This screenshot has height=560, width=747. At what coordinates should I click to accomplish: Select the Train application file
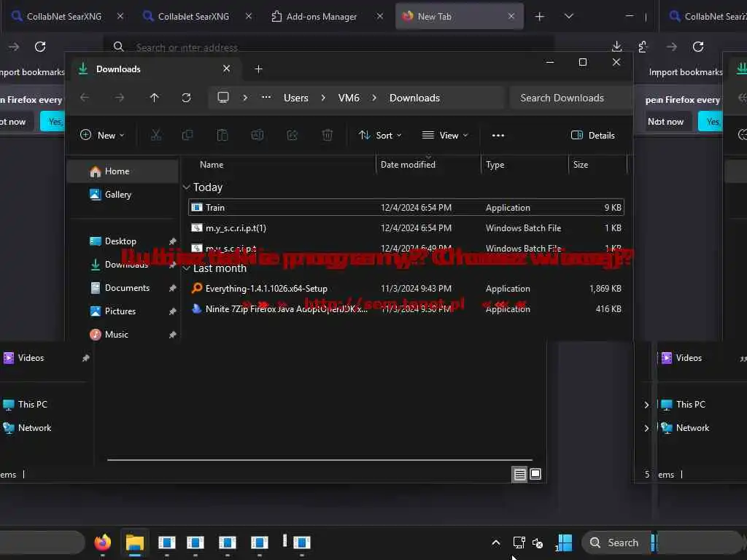(x=406, y=207)
